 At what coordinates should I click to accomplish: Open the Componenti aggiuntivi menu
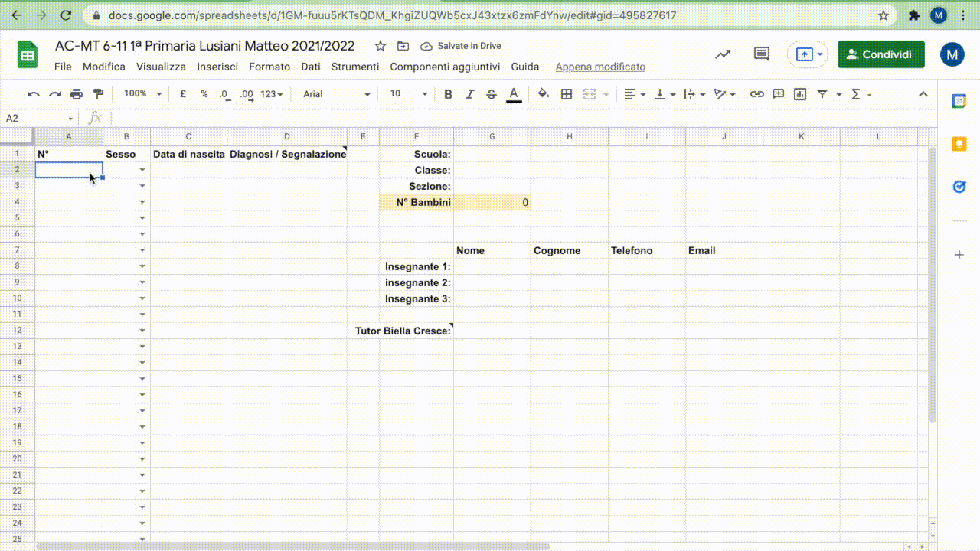click(445, 67)
